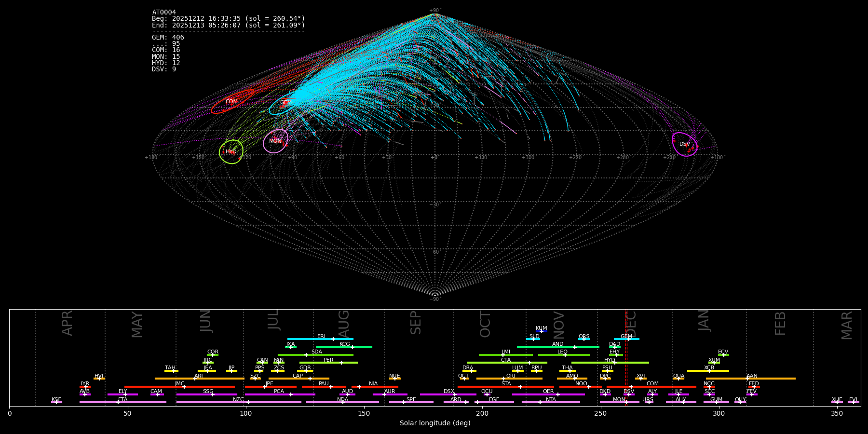The height and width of the screenshot is (434, 868).
Task: Click the GEM shower bar in the timeline
Action: (x=626, y=339)
